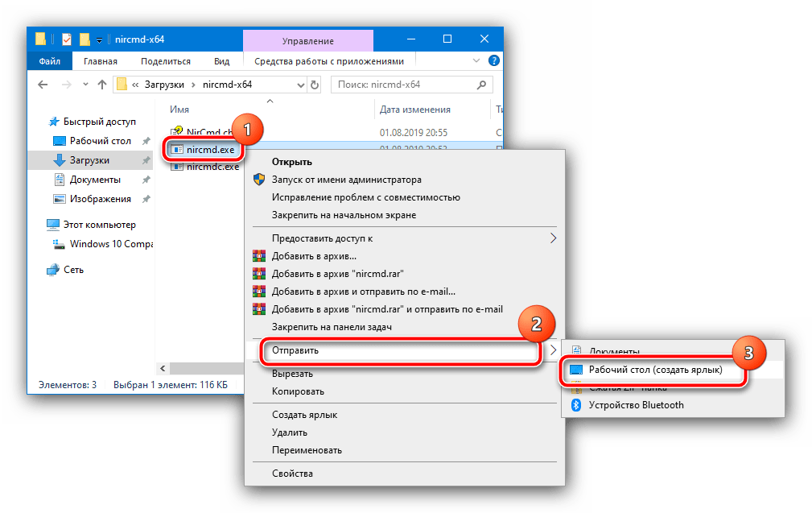This screenshot has width=812, height=513.
Task: Click Свойства in context menu
Action: (x=292, y=474)
